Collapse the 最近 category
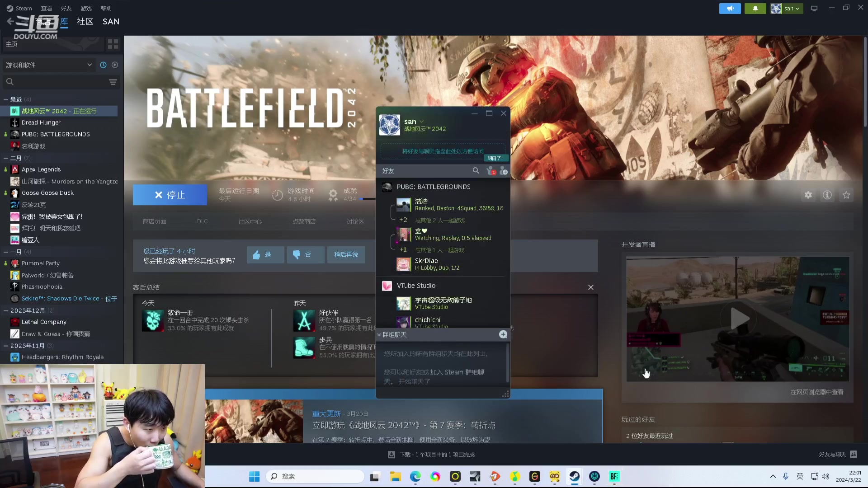 pyautogui.click(x=6, y=99)
